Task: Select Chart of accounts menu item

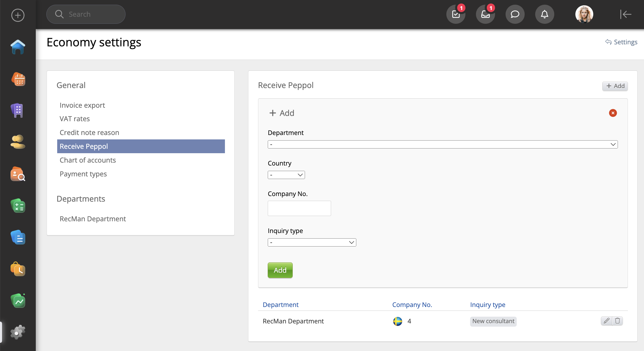Action: (x=88, y=160)
